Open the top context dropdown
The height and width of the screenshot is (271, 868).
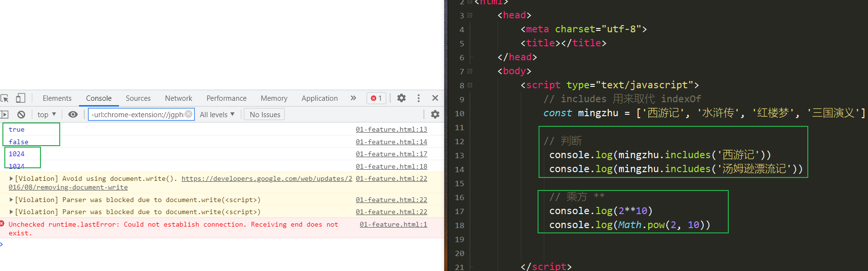click(47, 114)
